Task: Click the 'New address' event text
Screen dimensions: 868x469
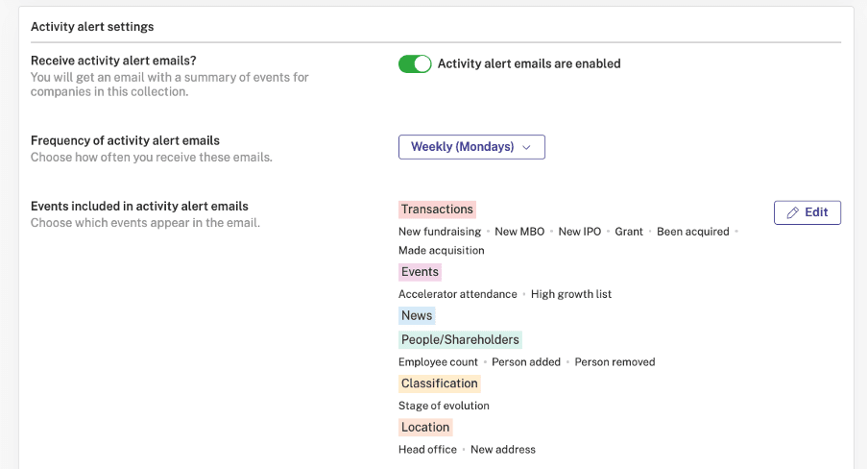Action: (503, 450)
